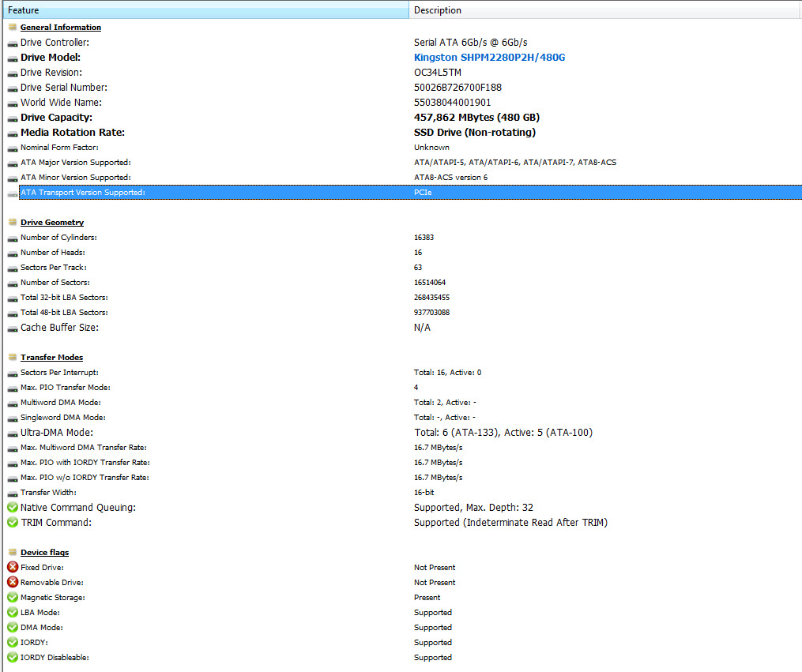This screenshot has width=802, height=672.
Task: Click the green check icon for Magnetic Storage
Action: point(13,598)
